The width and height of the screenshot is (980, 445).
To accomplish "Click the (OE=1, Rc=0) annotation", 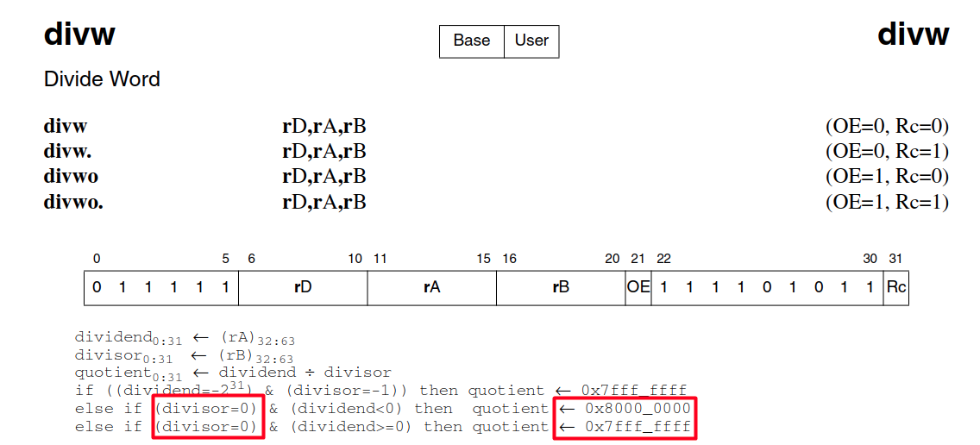I will point(887,177).
